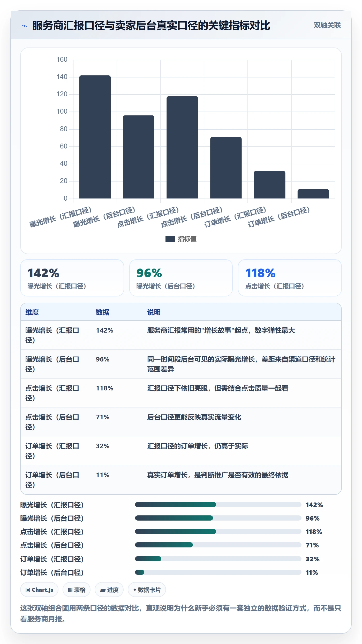This screenshot has width=362, height=644.
Task: Click the 维度 column header
Action: coord(32,312)
